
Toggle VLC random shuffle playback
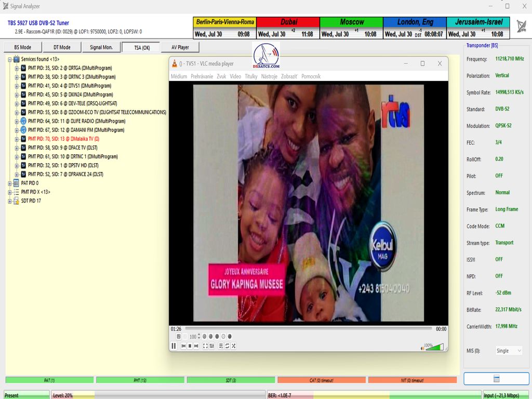pos(233,346)
